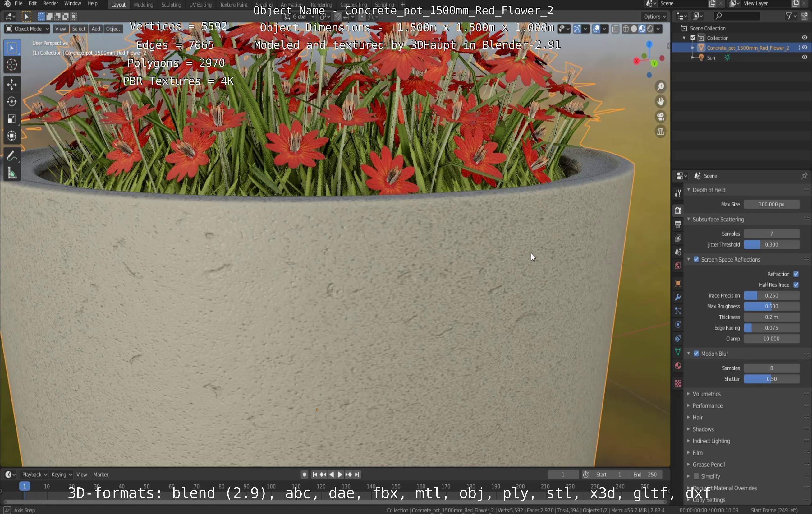Adjust the Max Roughness slider
Viewport: 812px width, 514px height.
click(772, 307)
